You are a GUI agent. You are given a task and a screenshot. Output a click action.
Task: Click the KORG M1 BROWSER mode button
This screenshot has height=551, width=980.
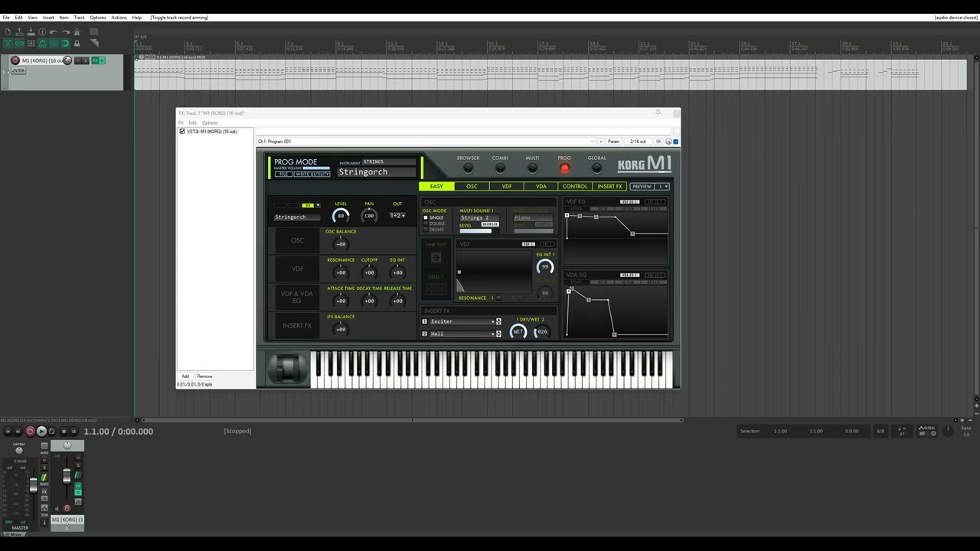pos(468,168)
